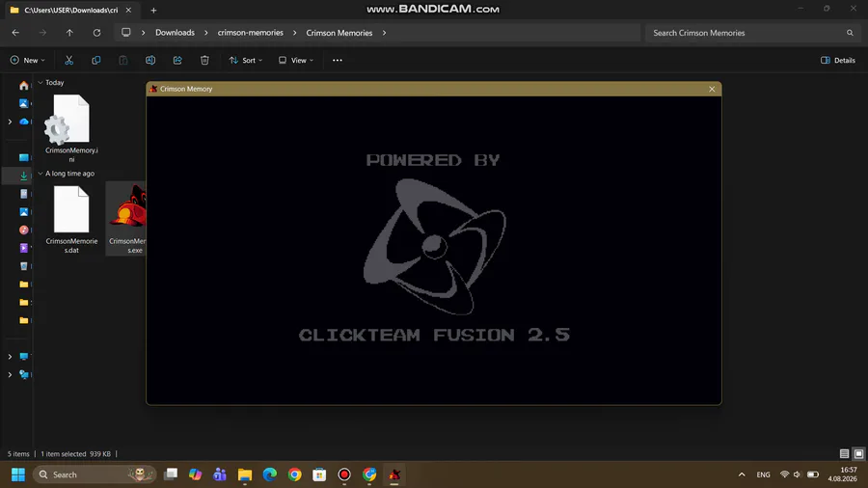The image size is (868, 488).
Task: Open the clock and date tray area
Action: pyautogui.click(x=843, y=474)
